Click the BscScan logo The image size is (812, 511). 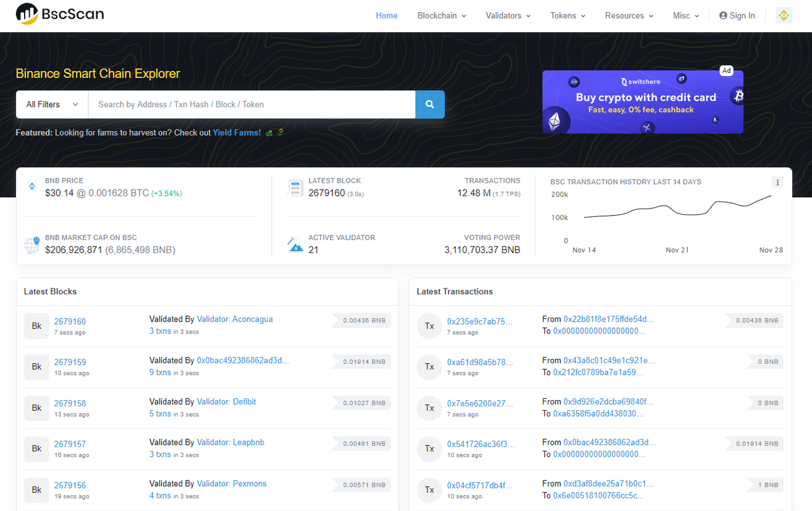point(60,14)
